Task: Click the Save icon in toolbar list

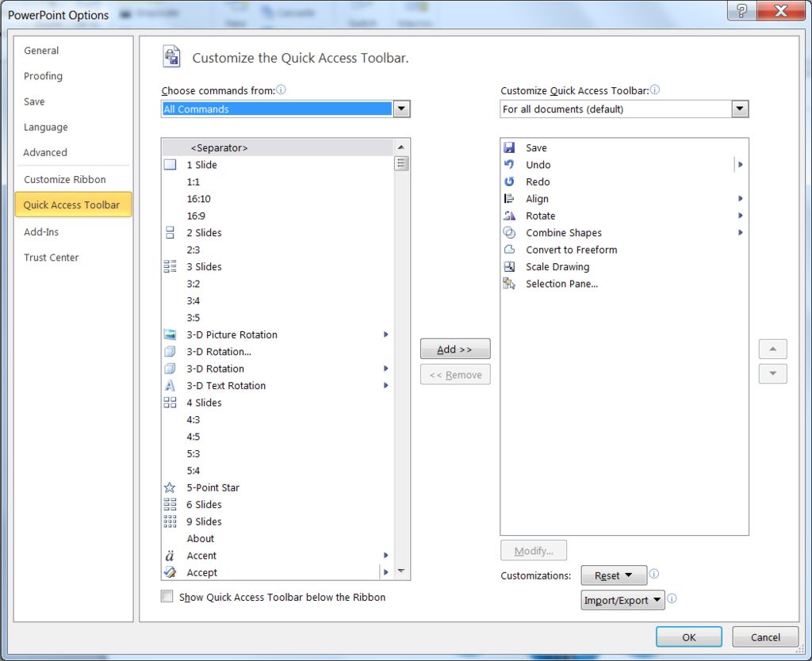Action: (509, 147)
